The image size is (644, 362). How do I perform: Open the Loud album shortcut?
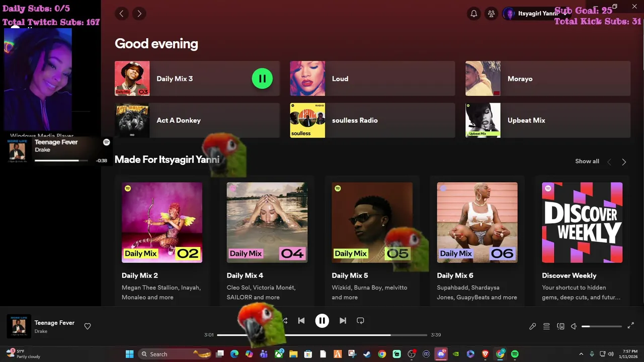[x=372, y=78]
